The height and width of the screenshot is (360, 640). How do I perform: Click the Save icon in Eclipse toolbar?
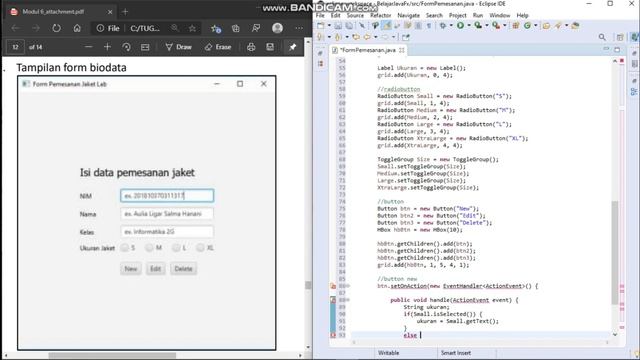tap(338, 26)
